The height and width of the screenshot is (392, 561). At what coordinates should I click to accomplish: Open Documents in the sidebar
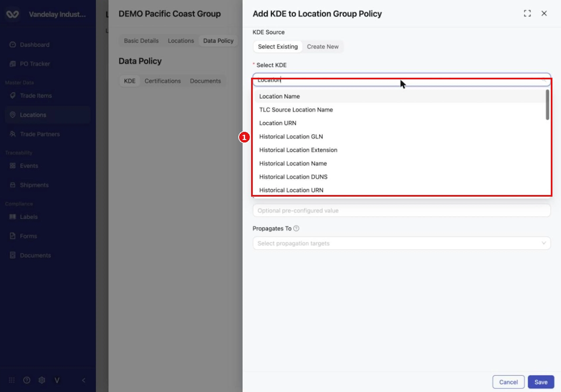click(x=35, y=255)
